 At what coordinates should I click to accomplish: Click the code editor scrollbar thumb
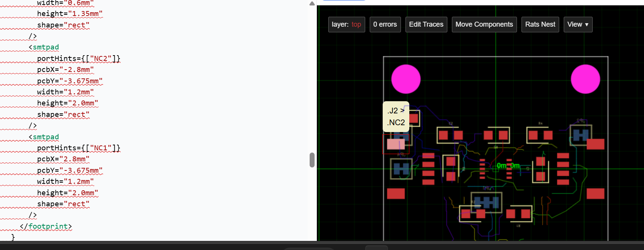pyautogui.click(x=312, y=160)
